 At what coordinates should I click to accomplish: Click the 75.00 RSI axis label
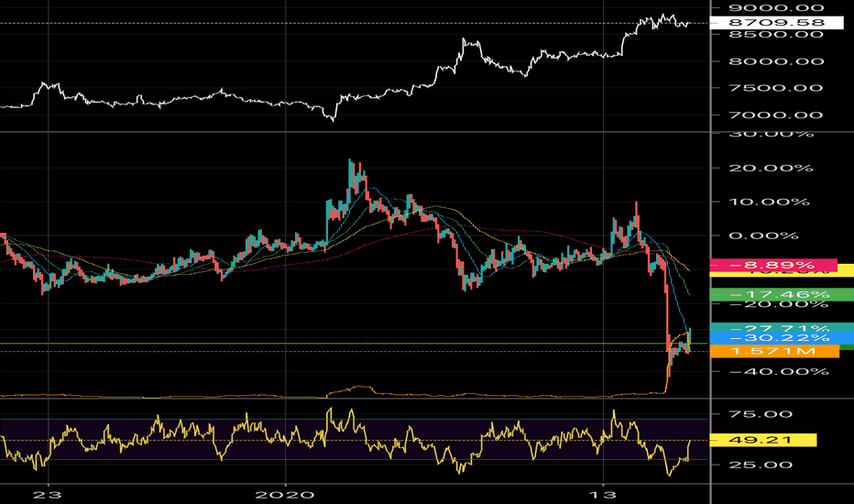coord(761,414)
